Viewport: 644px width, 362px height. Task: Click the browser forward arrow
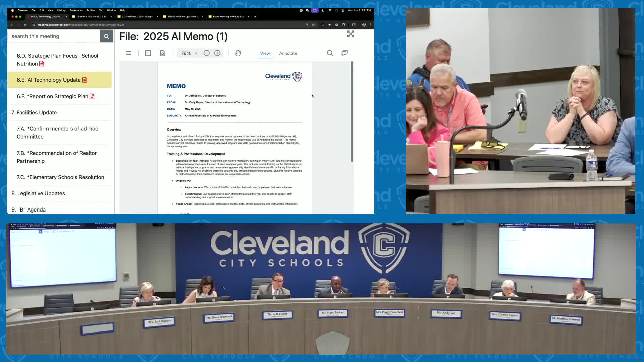click(18, 25)
